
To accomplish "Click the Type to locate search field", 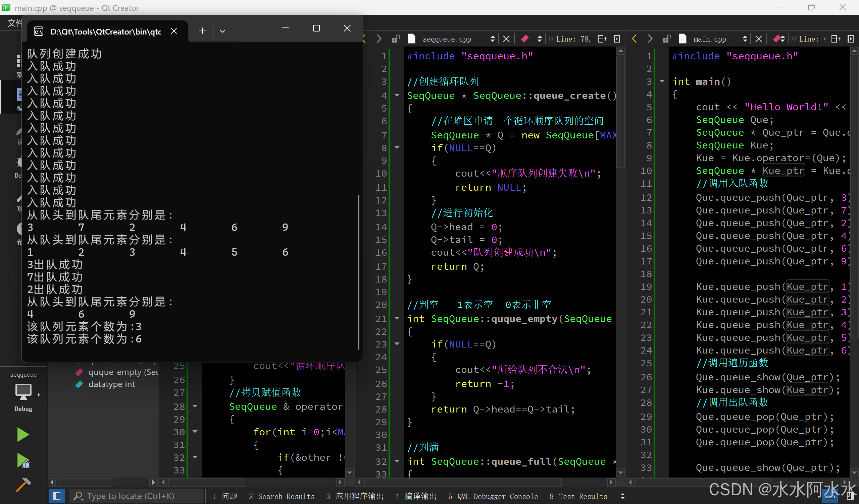I will [x=136, y=496].
